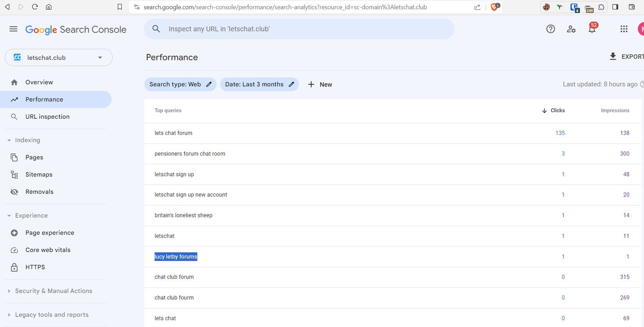The height and width of the screenshot is (327, 644).
Task: Sort the table by Impressions column
Action: coord(615,110)
